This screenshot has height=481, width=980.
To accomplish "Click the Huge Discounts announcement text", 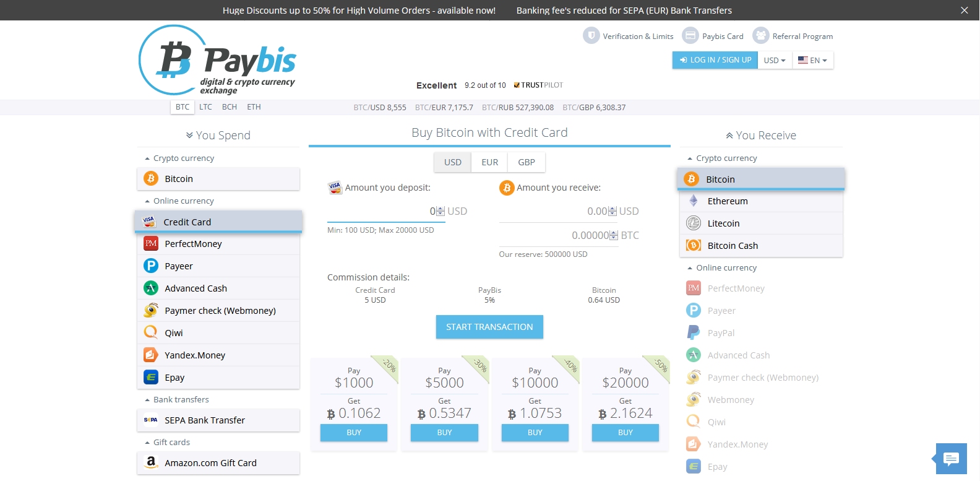I will click(359, 11).
